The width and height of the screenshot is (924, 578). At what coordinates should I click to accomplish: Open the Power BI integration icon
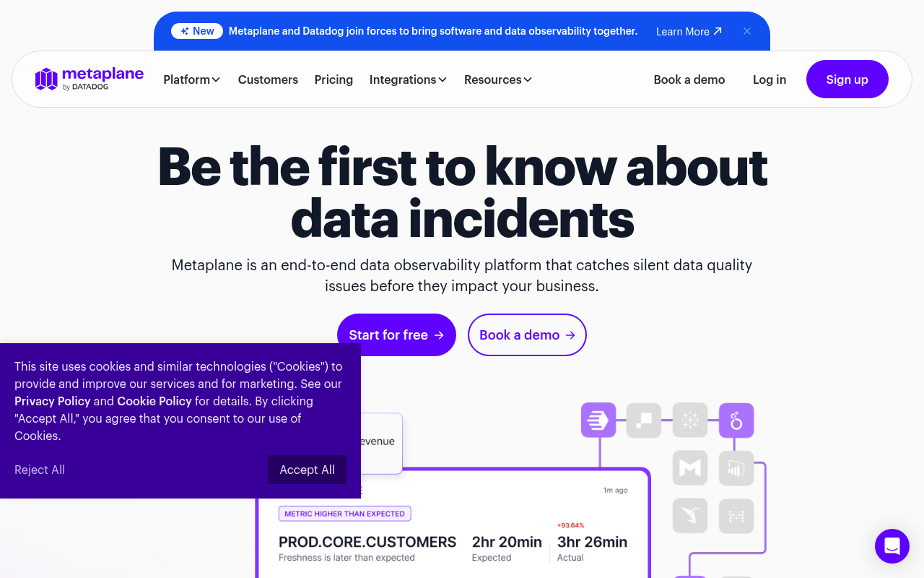pos(736,467)
